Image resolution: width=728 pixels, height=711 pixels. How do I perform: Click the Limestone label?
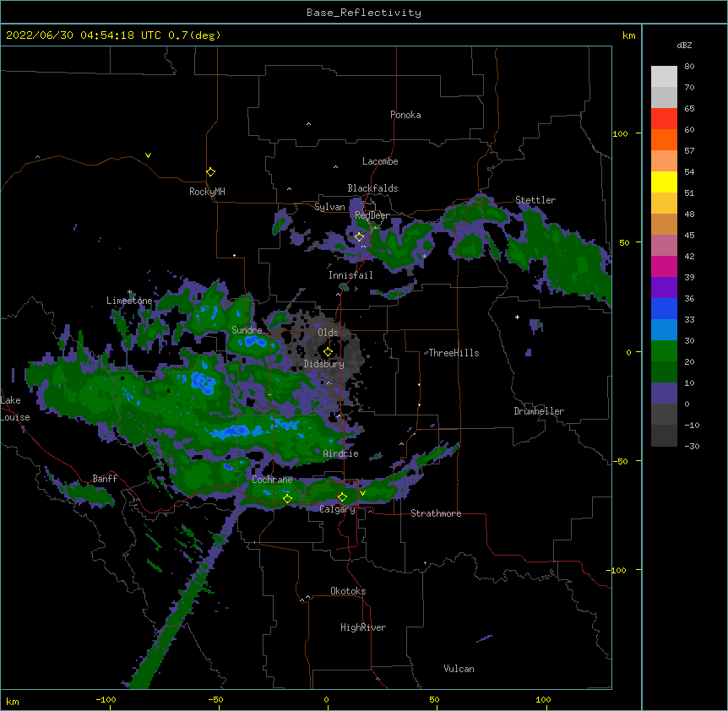point(129,301)
